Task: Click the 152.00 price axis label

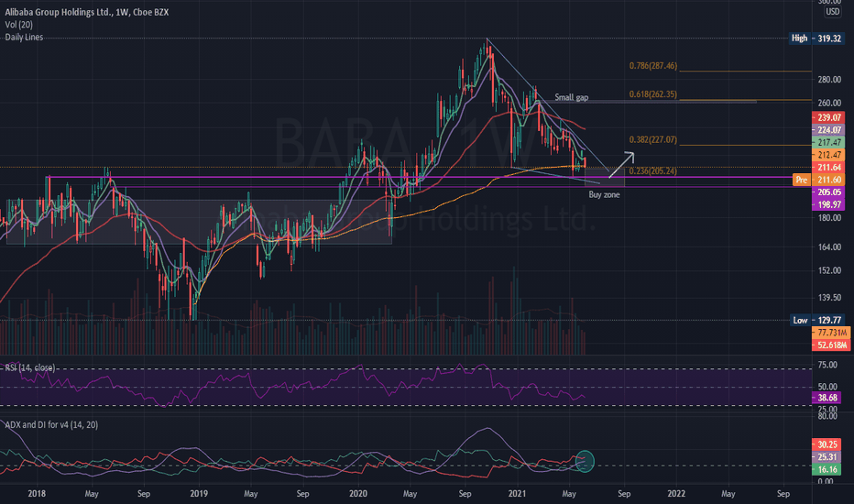Action: 829,270
